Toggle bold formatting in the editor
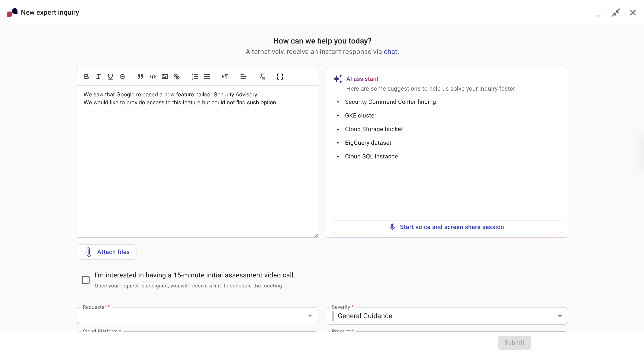644x351 pixels. pos(86,77)
